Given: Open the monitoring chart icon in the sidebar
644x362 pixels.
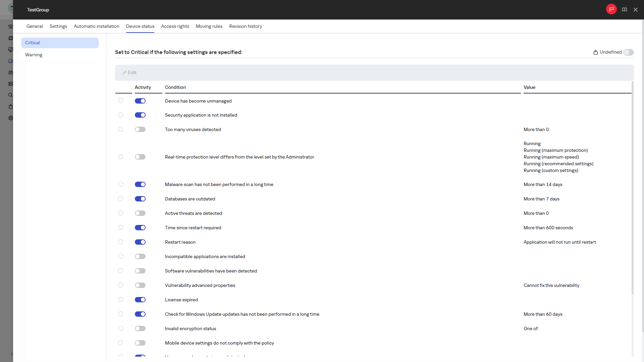Looking at the screenshot, I should [11, 50].
